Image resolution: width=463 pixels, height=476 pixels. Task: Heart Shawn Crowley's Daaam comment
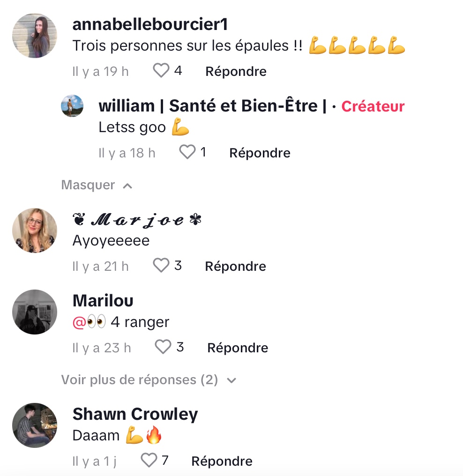[x=149, y=460]
